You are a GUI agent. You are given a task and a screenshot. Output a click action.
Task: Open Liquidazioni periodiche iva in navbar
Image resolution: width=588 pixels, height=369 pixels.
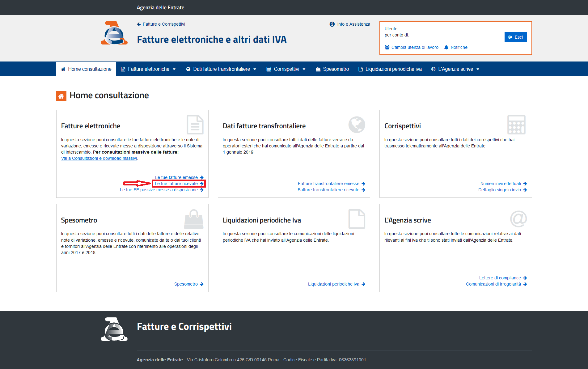click(x=390, y=69)
